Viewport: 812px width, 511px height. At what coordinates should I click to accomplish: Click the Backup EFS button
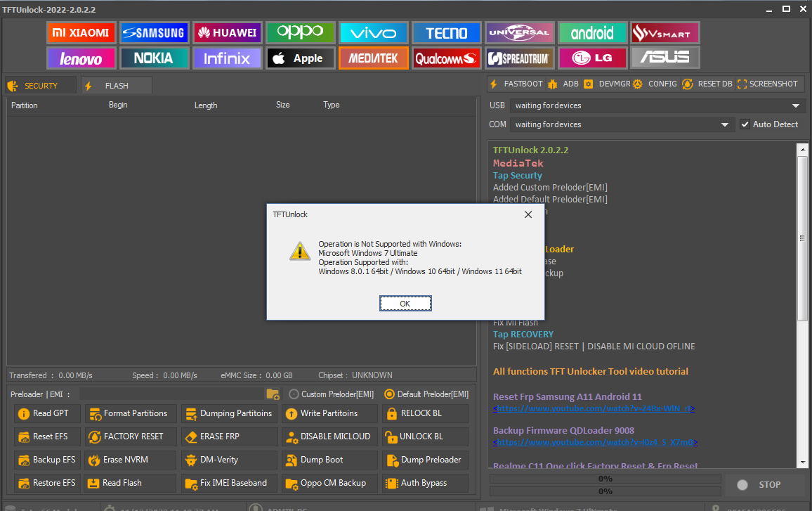click(48, 460)
